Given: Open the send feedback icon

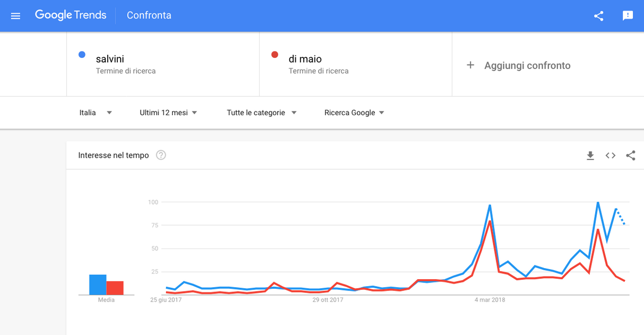Looking at the screenshot, I should [x=628, y=16].
